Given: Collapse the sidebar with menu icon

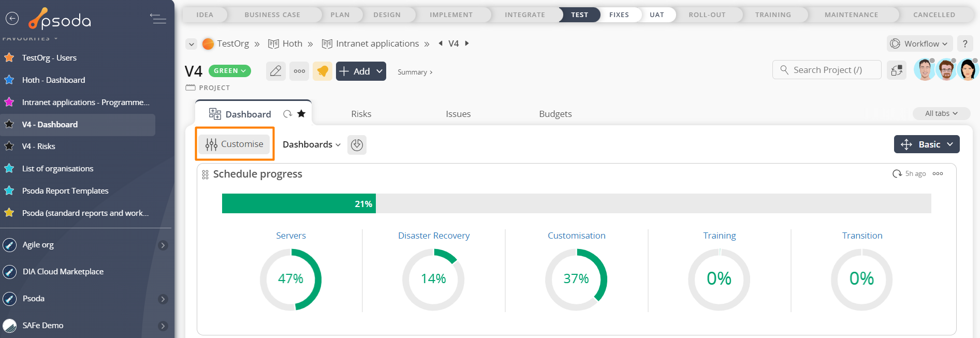Looking at the screenshot, I should (158, 19).
